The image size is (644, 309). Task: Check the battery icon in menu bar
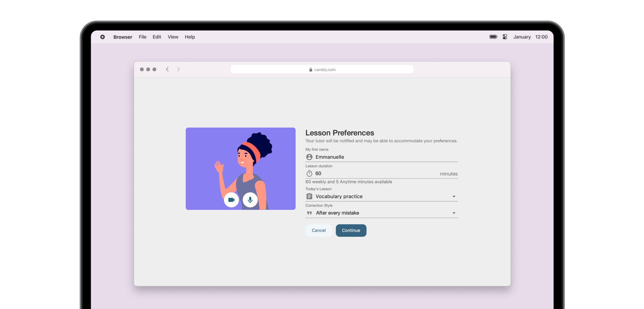(493, 37)
